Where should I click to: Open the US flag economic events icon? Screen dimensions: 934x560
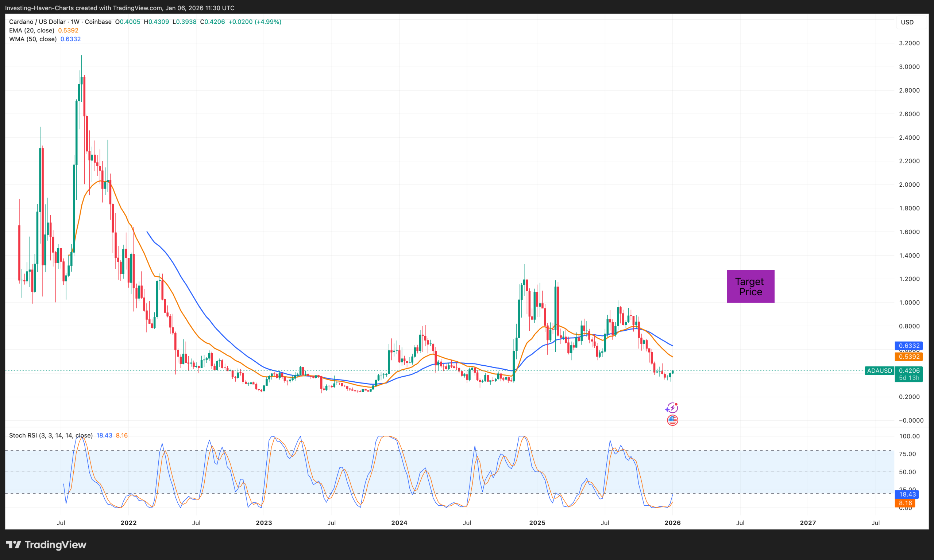(x=672, y=420)
